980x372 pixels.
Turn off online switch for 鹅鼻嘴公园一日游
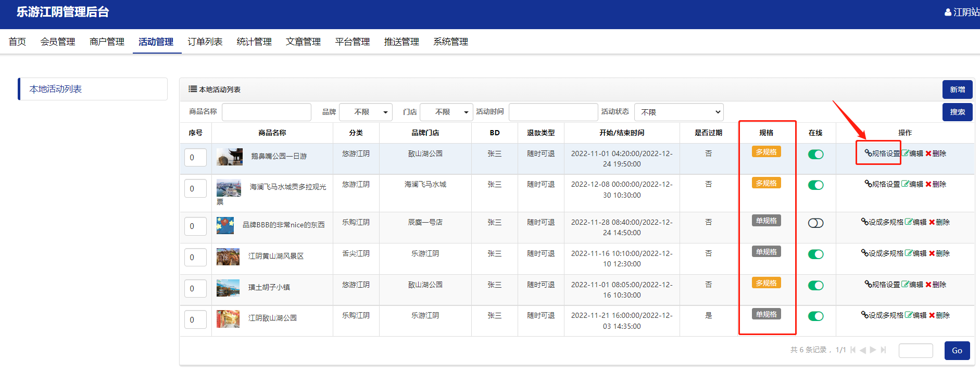click(815, 155)
